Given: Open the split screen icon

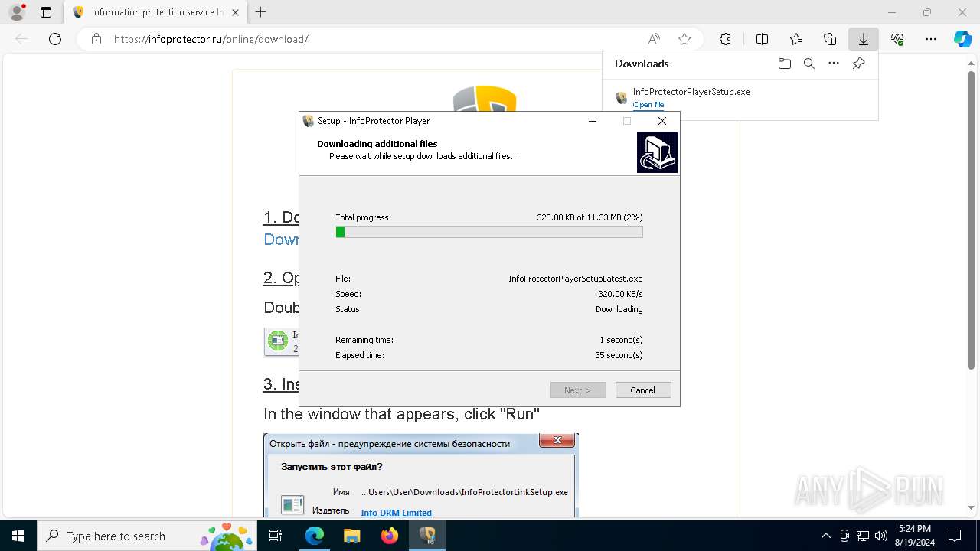Looking at the screenshot, I should [762, 39].
